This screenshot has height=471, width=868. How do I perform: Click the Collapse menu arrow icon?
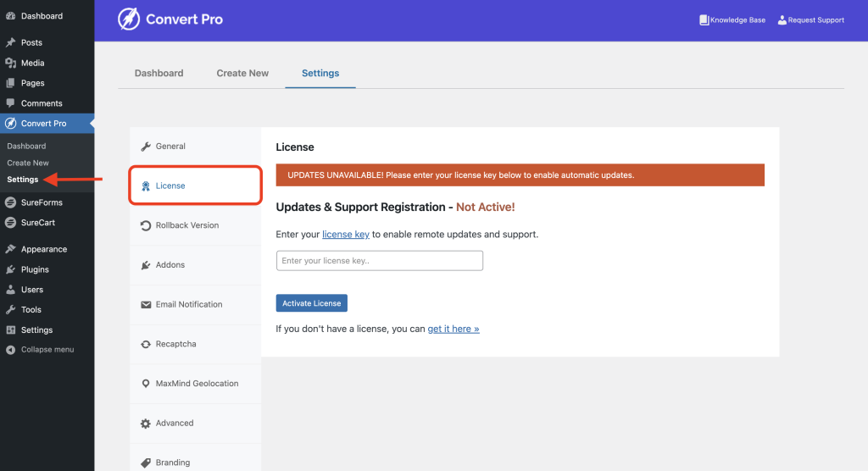[x=10, y=350]
